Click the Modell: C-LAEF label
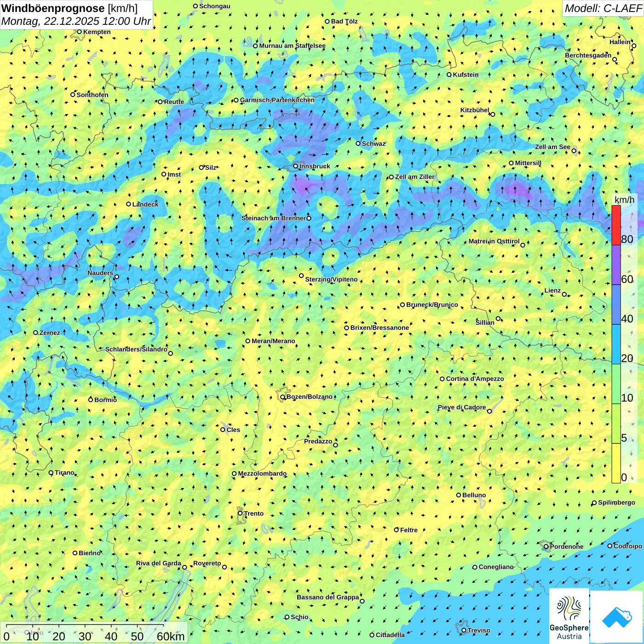Viewport: 644px width, 644px height. (x=603, y=8)
